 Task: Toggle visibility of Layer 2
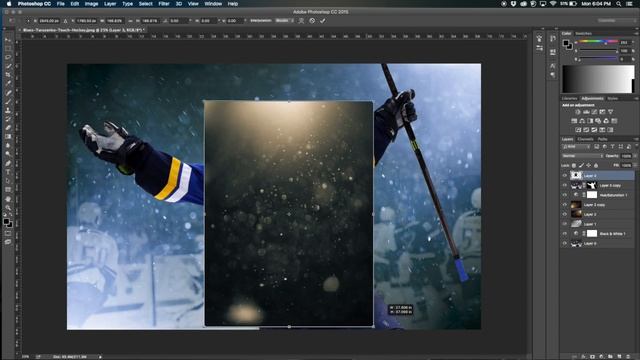pos(565,214)
